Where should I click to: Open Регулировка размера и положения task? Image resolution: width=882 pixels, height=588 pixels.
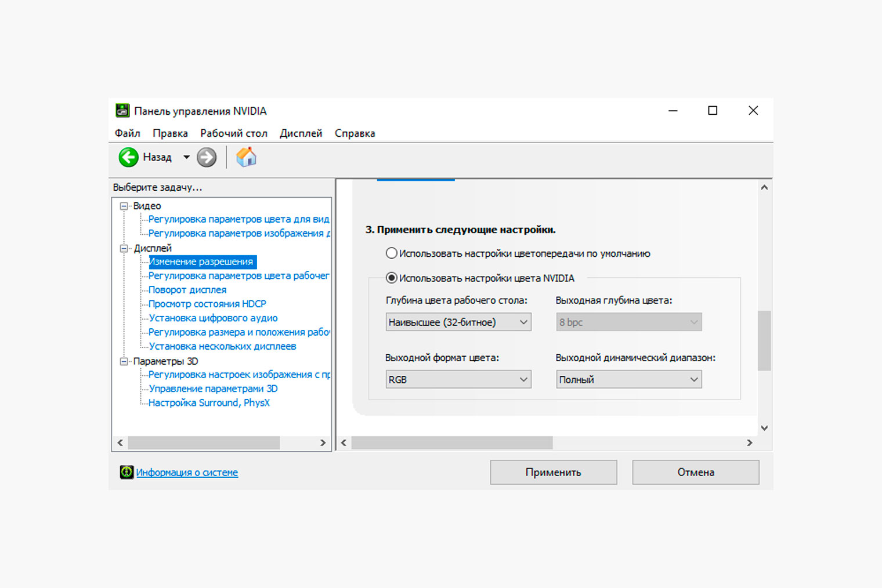click(239, 332)
